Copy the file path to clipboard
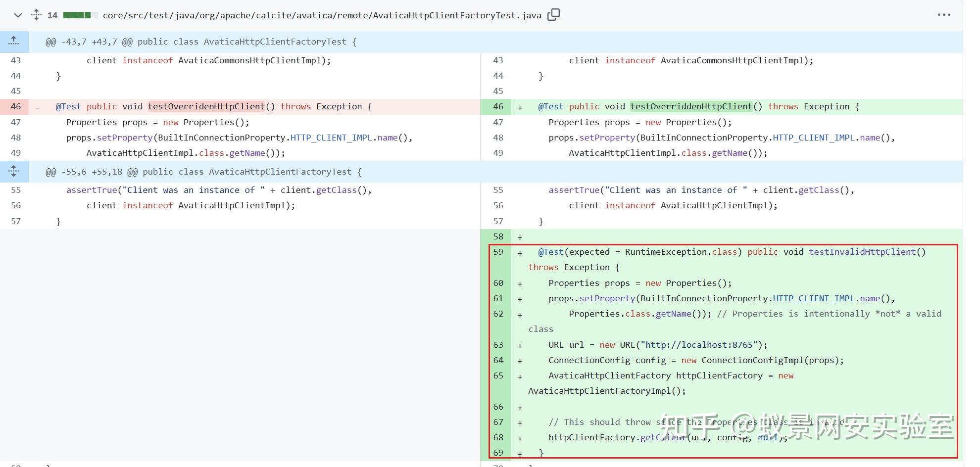Image resolution: width=980 pixels, height=467 pixels. pos(553,15)
